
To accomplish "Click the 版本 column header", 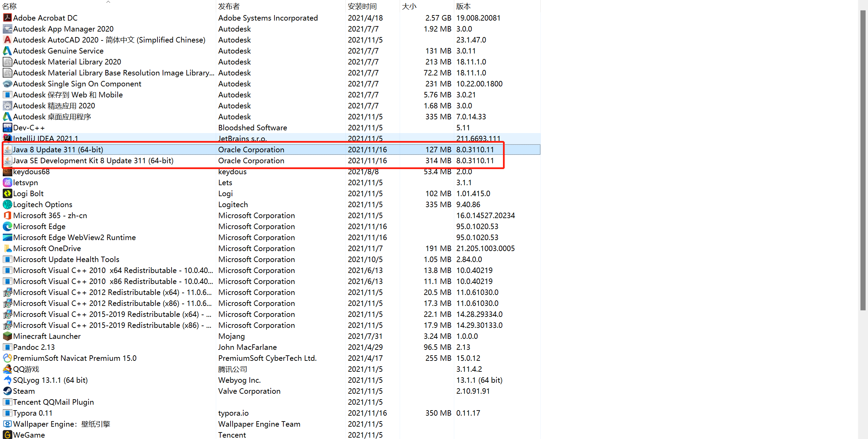I will click(463, 6).
